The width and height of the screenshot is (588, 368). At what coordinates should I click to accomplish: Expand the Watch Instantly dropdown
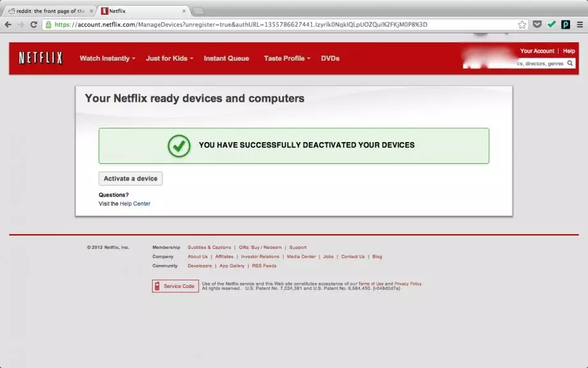tap(107, 58)
